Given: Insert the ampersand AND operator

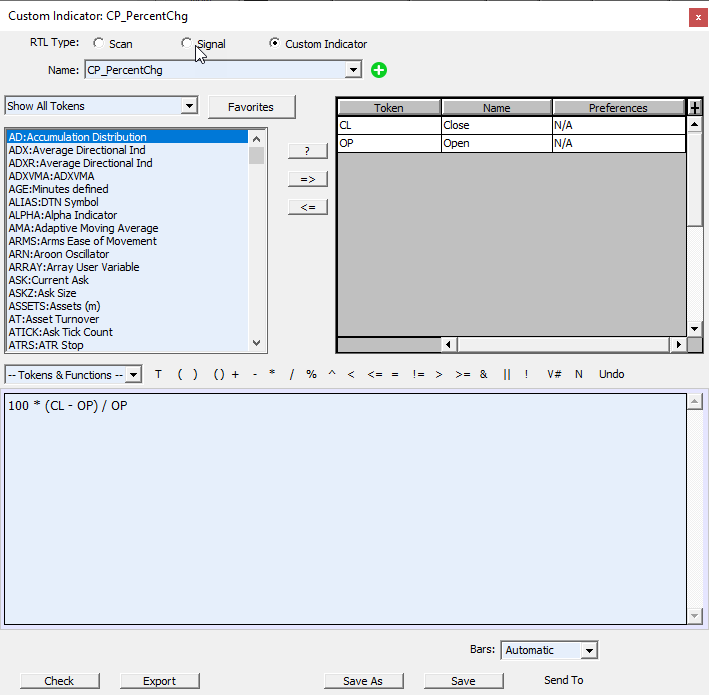Looking at the screenshot, I should pyautogui.click(x=483, y=374).
